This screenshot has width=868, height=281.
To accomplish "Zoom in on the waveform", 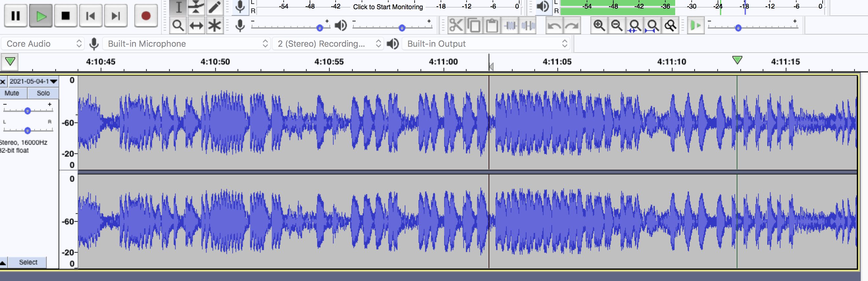I will (599, 26).
